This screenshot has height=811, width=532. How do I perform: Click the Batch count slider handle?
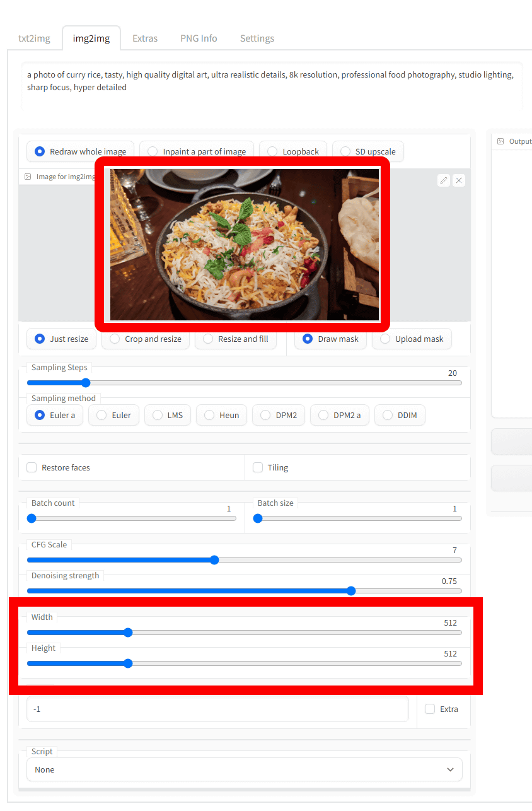click(x=32, y=518)
